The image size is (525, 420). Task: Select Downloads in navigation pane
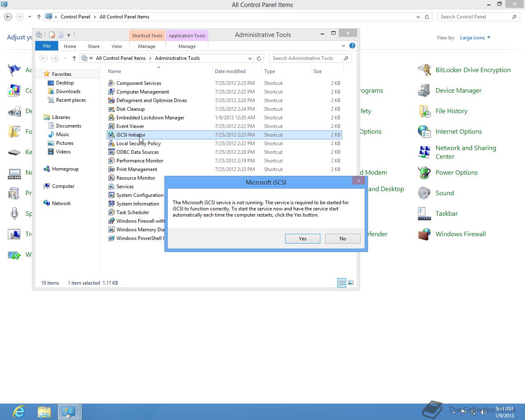[x=68, y=91]
